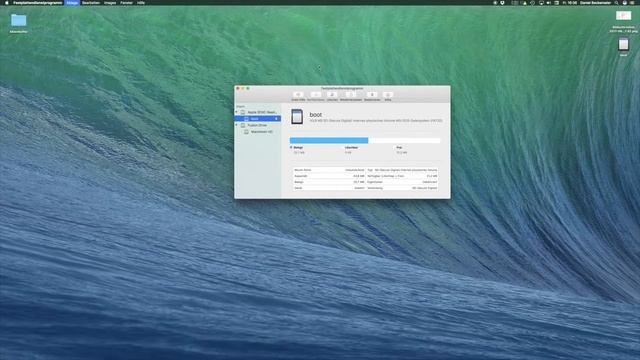This screenshot has height=360, width=640.
Task: Collapse the Apple SDXC Reader disclosure triangle
Action: coord(237,112)
